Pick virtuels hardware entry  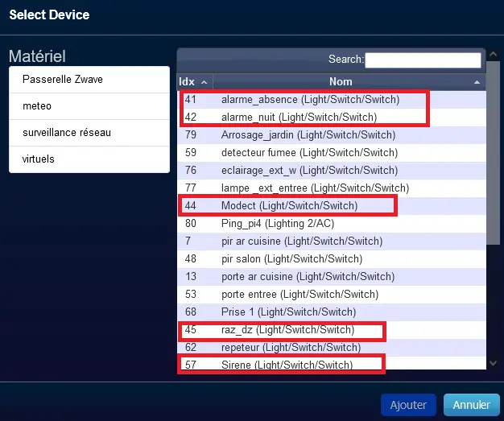pos(89,159)
